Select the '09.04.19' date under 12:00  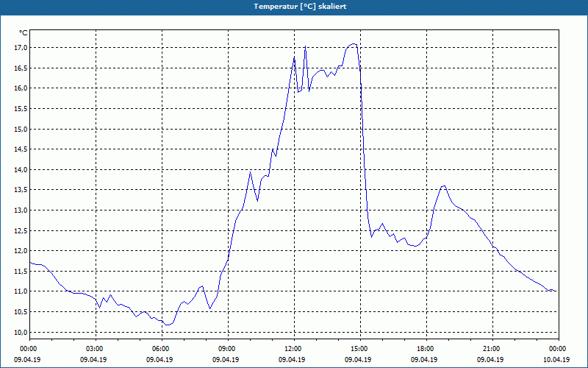(x=292, y=359)
